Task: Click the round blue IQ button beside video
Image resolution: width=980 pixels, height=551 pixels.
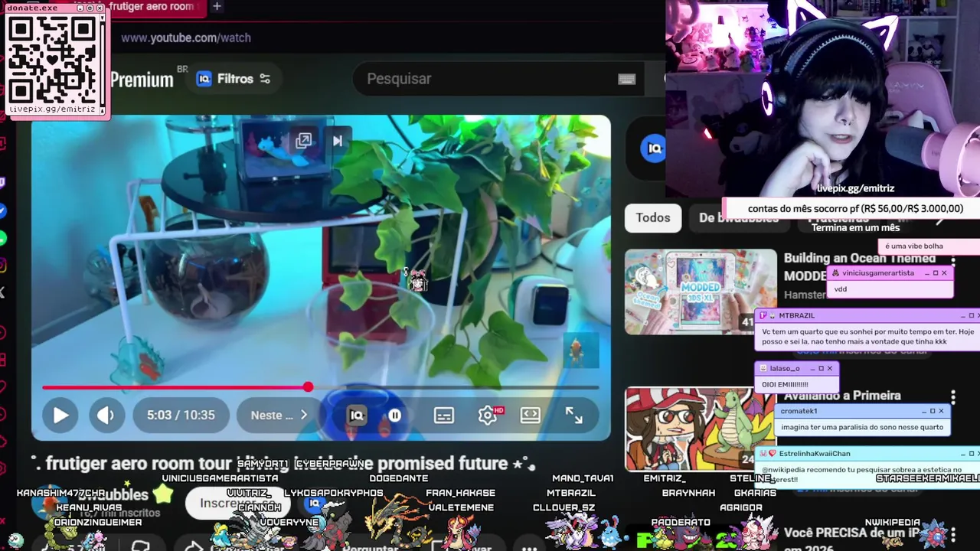Action: (x=655, y=148)
